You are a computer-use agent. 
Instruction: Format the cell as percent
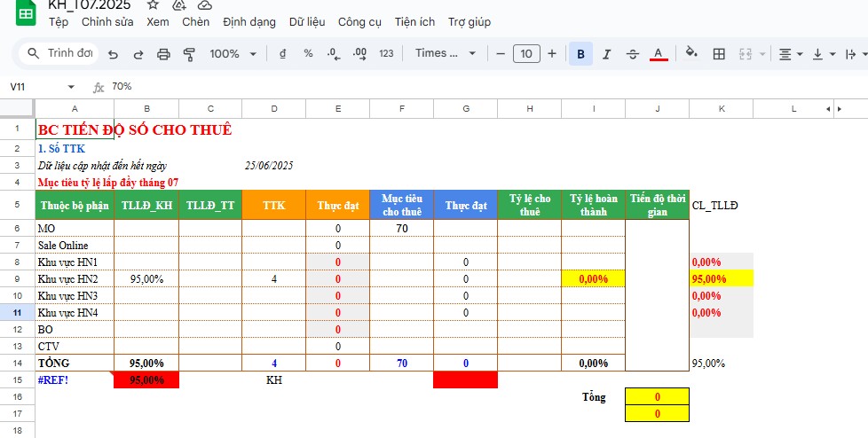click(308, 54)
